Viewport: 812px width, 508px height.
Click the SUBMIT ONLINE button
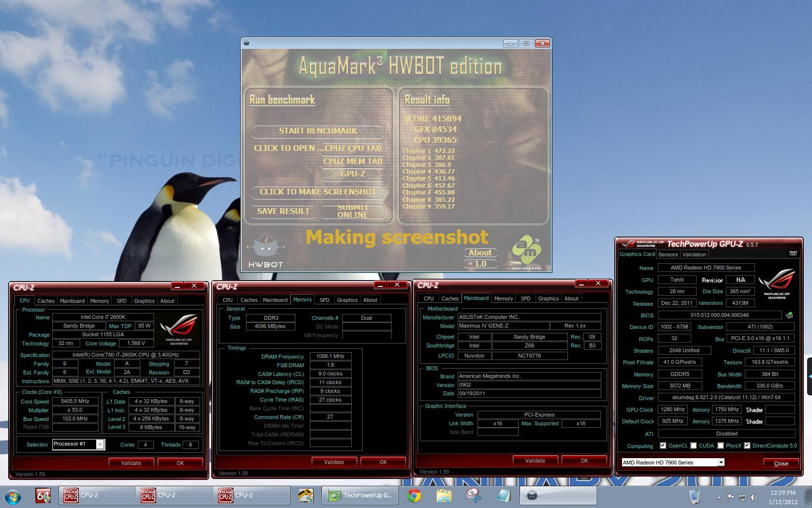pos(352,211)
